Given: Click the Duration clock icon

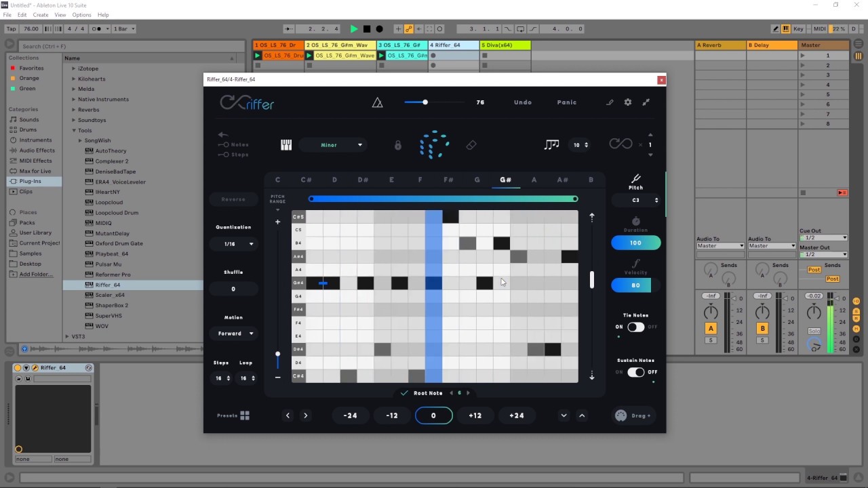Looking at the screenshot, I should (x=635, y=222).
